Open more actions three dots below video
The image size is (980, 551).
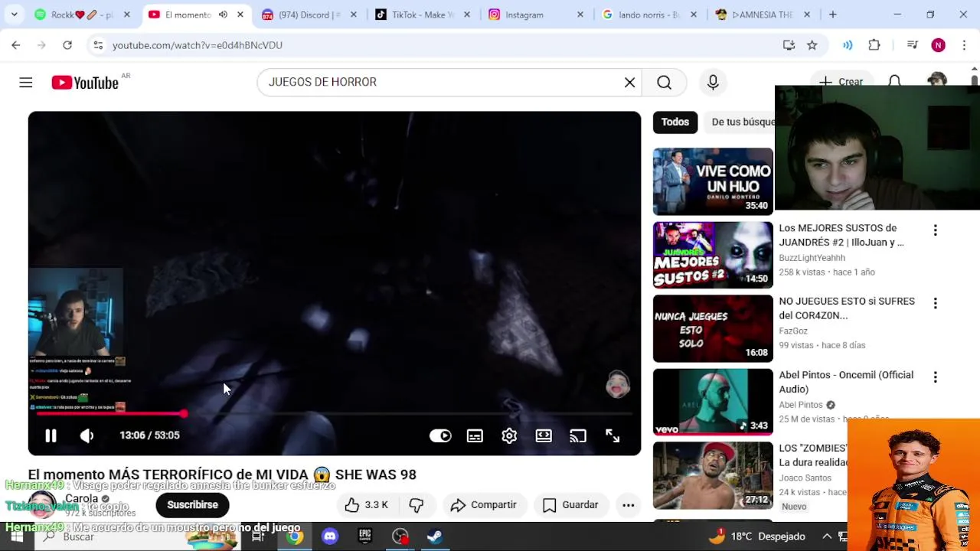[628, 505]
